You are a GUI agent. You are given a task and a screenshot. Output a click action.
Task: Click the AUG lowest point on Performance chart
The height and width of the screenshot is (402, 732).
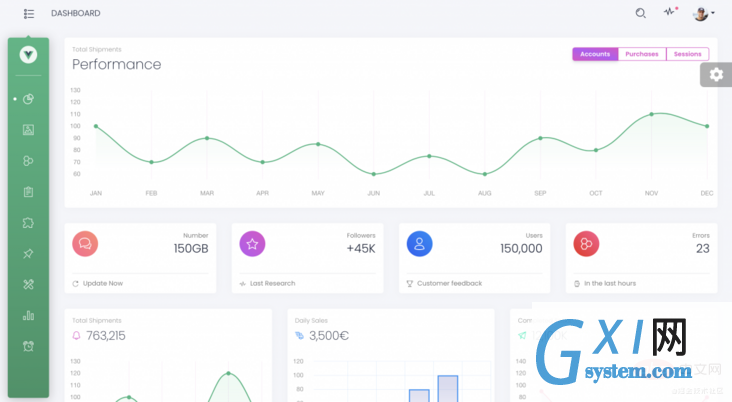point(485,174)
